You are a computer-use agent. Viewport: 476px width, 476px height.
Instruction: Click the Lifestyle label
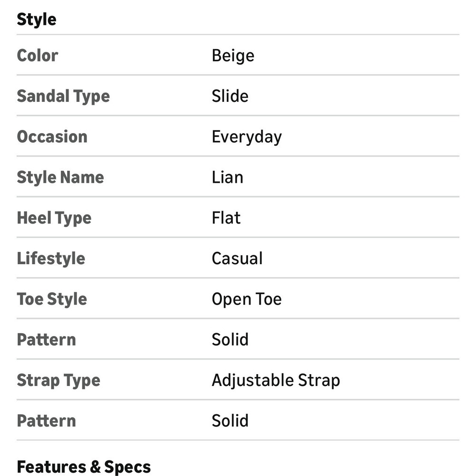click(x=51, y=258)
